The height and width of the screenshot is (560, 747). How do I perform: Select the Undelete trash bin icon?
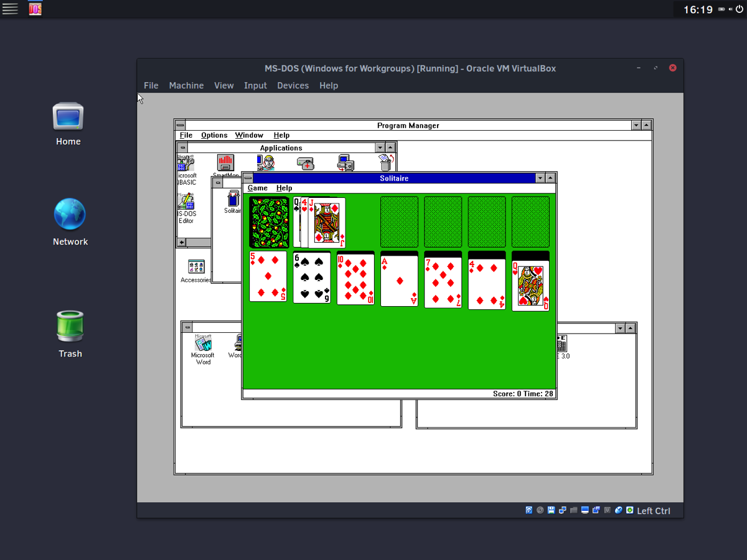pos(386,163)
